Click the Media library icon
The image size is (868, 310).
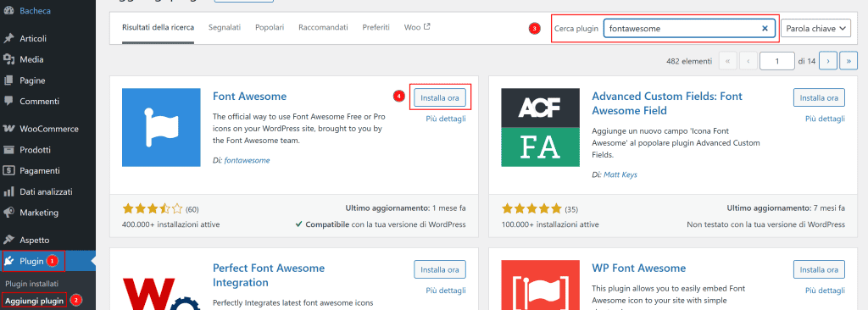coord(8,60)
